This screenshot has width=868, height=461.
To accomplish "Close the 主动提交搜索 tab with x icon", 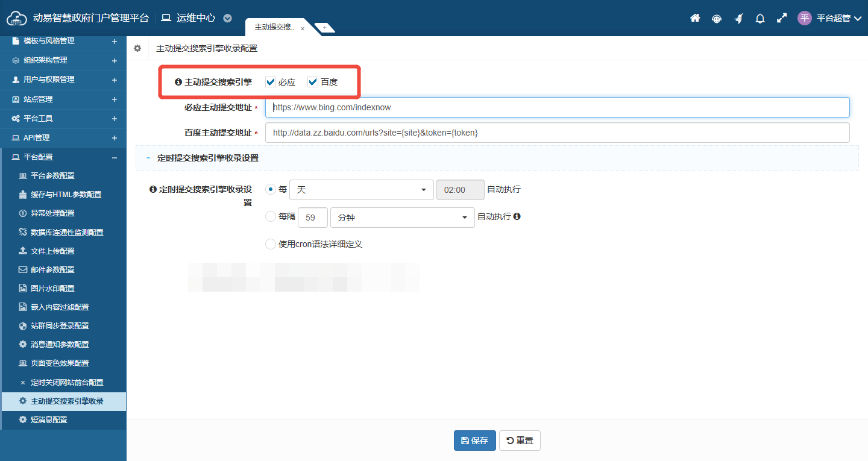I will [x=303, y=28].
